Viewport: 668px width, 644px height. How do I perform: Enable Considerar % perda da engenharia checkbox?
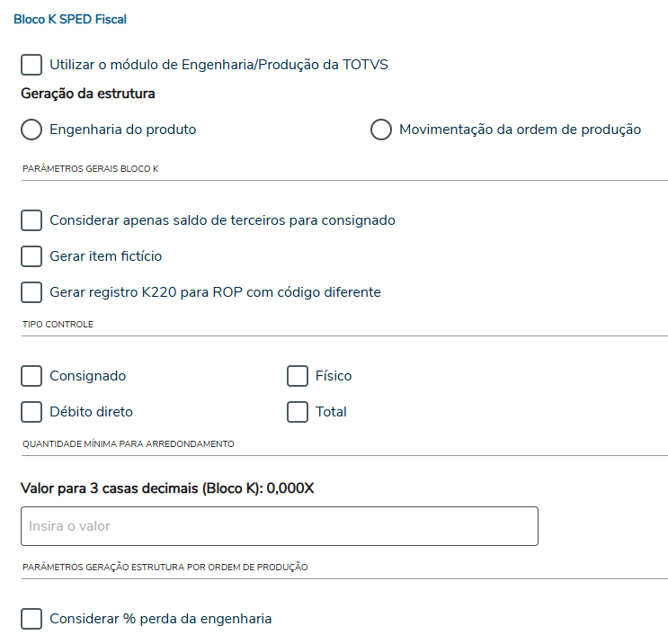point(31,619)
